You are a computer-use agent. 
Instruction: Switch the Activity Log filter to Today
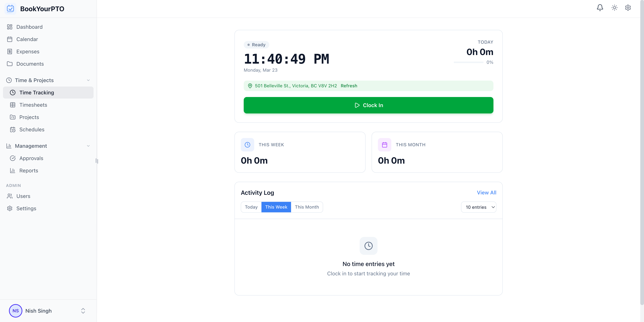pyautogui.click(x=251, y=207)
